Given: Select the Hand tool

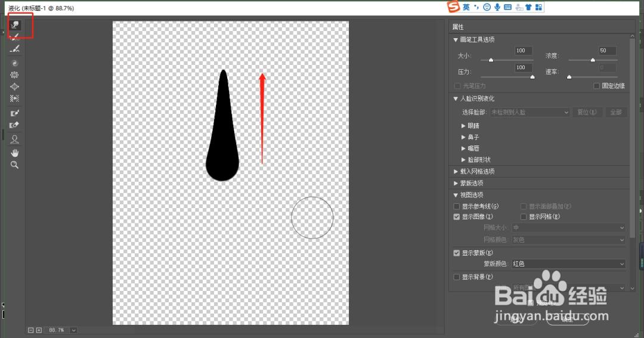Looking at the screenshot, I should pos(15,153).
